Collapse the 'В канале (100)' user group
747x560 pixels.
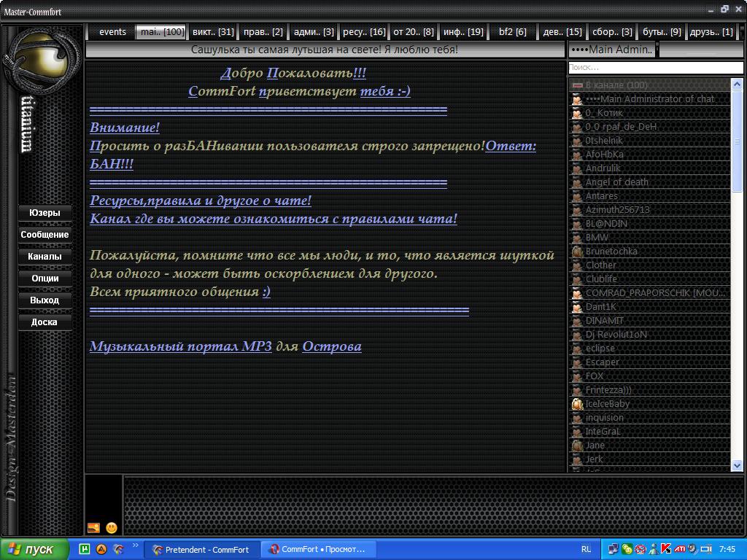coord(577,85)
